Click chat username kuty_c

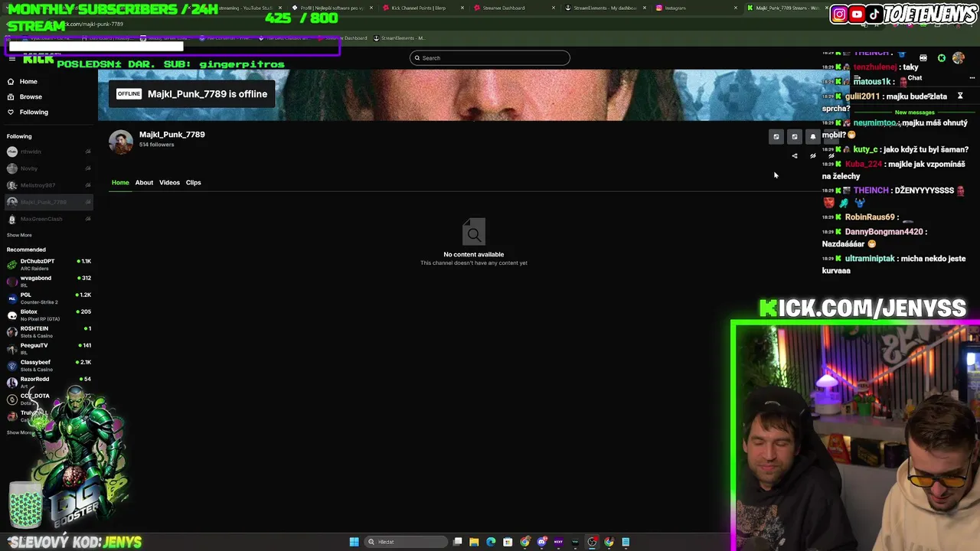tap(865, 150)
